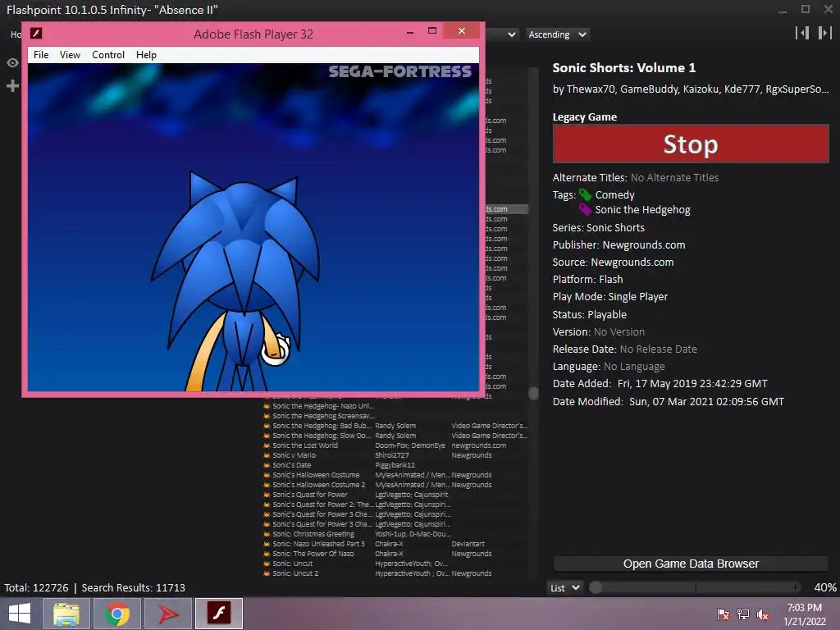Select Sonic: Uncut 2 row
This screenshot has height=630, width=840.
395,573
